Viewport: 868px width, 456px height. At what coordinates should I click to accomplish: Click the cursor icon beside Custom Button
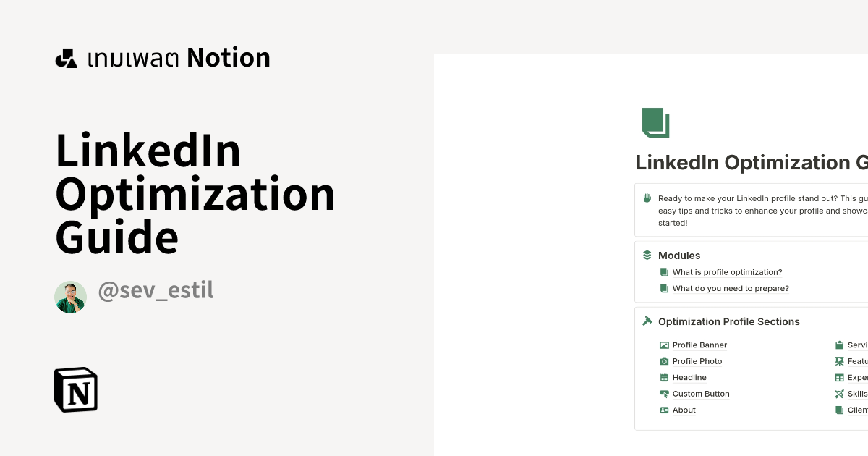(664, 393)
